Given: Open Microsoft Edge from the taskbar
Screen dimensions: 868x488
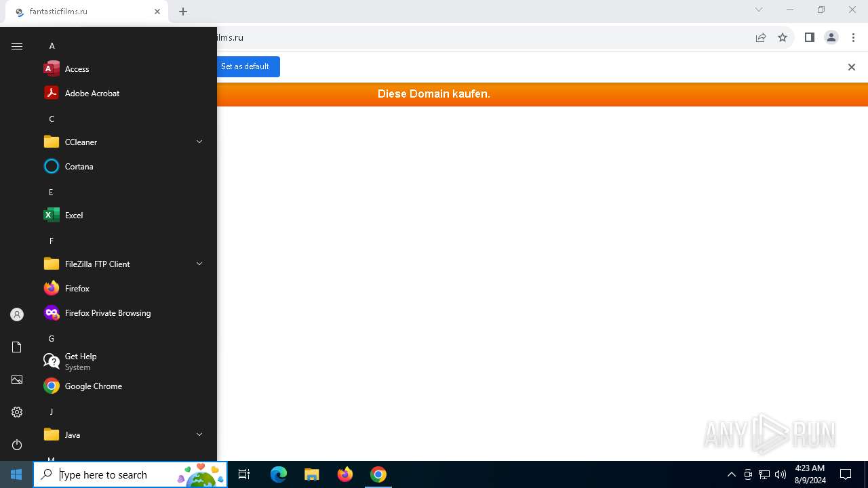Looking at the screenshot, I should pyautogui.click(x=279, y=474).
